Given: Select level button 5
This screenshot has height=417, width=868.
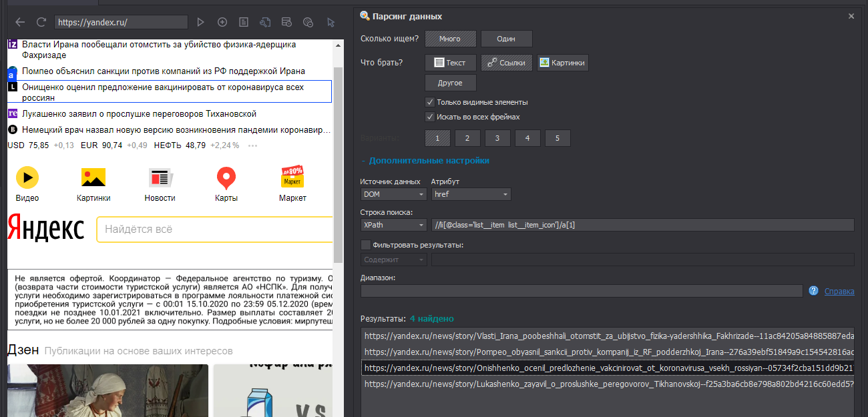Looking at the screenshot, I should (558, 138).
